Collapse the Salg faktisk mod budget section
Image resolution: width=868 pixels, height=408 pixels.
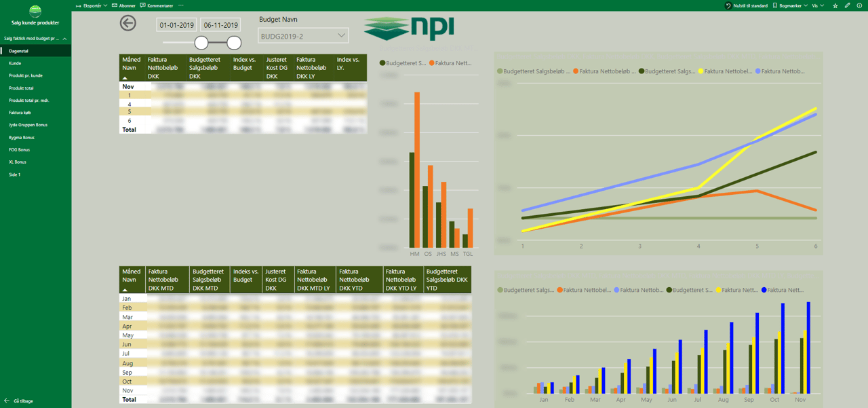(x=64, y=39)
